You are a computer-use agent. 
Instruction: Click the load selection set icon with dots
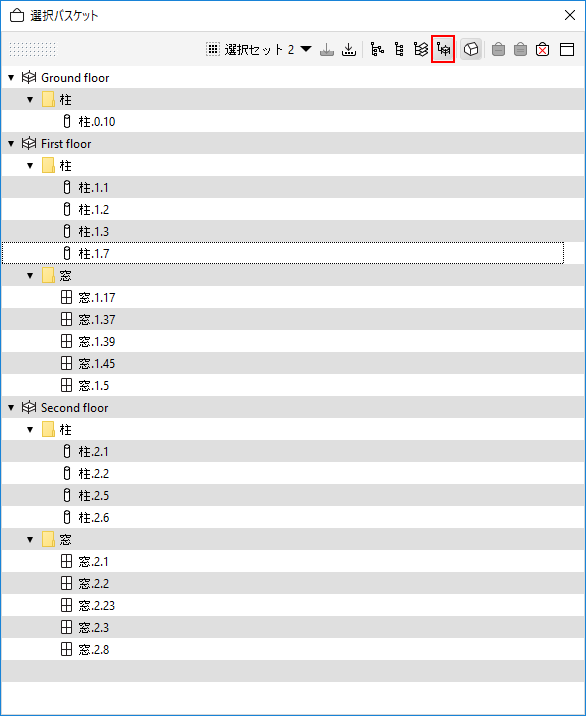(348, 49)
